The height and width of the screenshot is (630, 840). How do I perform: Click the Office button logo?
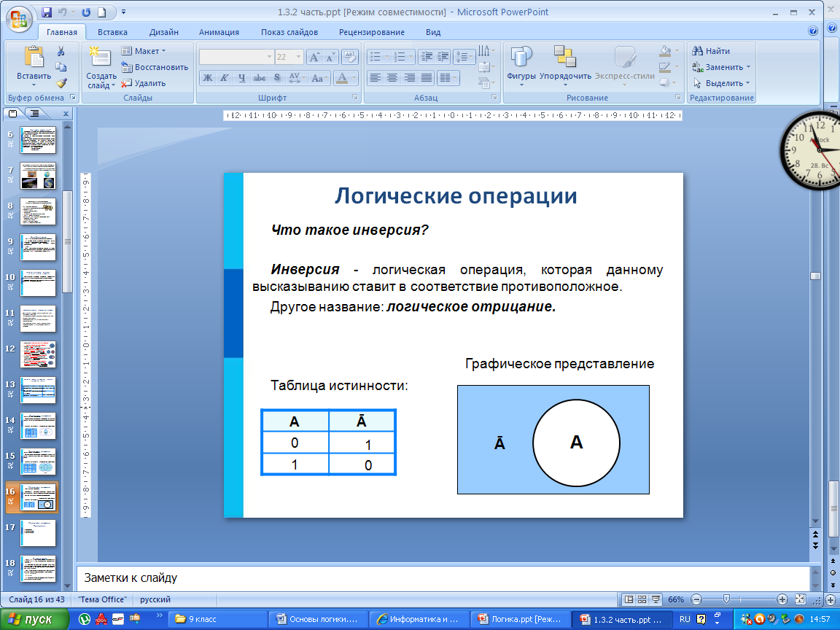pyautogui.click(x=19, y=19)
